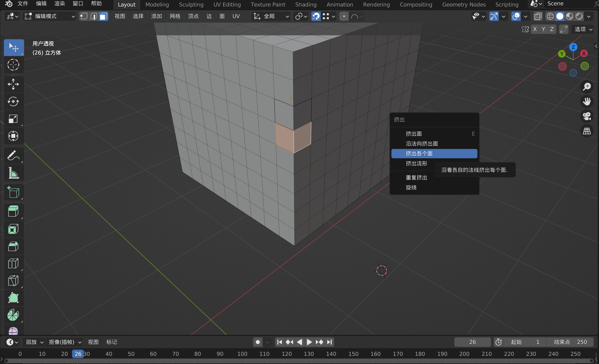This screenshot has height=364, width=599.
Task: Choose 挤出面 from extrude menu
Action: pos(434,134)
